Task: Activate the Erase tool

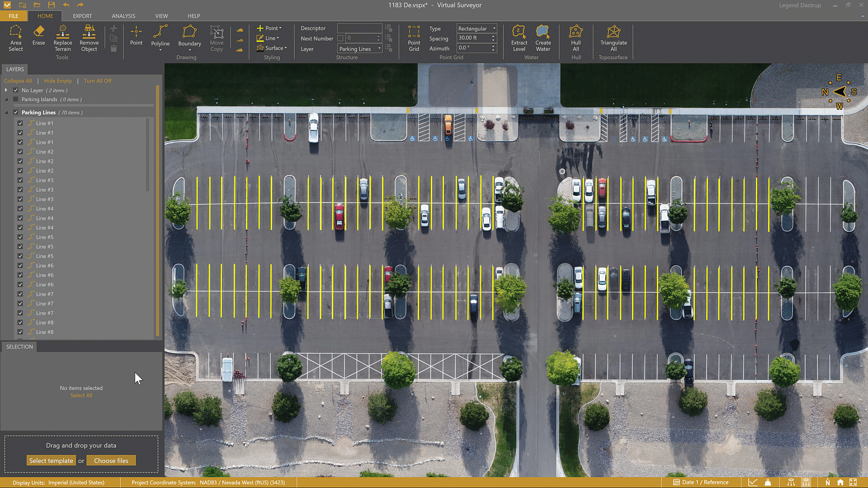Action: click(x=38, y=35)
